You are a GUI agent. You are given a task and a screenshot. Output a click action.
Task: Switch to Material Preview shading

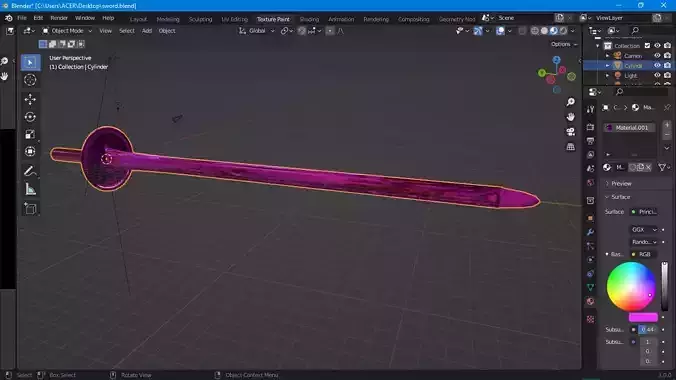pos(554,31)
